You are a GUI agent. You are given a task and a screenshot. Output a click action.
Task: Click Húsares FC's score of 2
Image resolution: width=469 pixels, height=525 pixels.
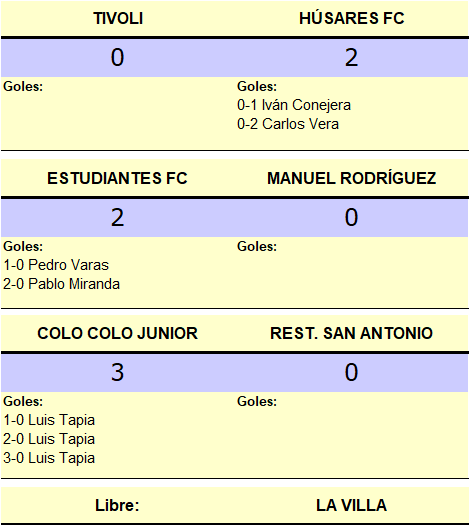(351, 57)
